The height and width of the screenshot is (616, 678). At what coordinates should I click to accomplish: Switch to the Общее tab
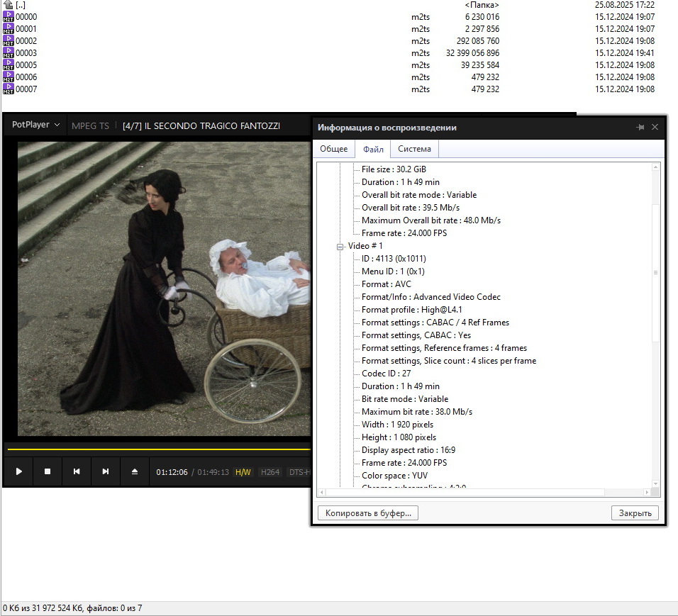(x=333, y=149)
